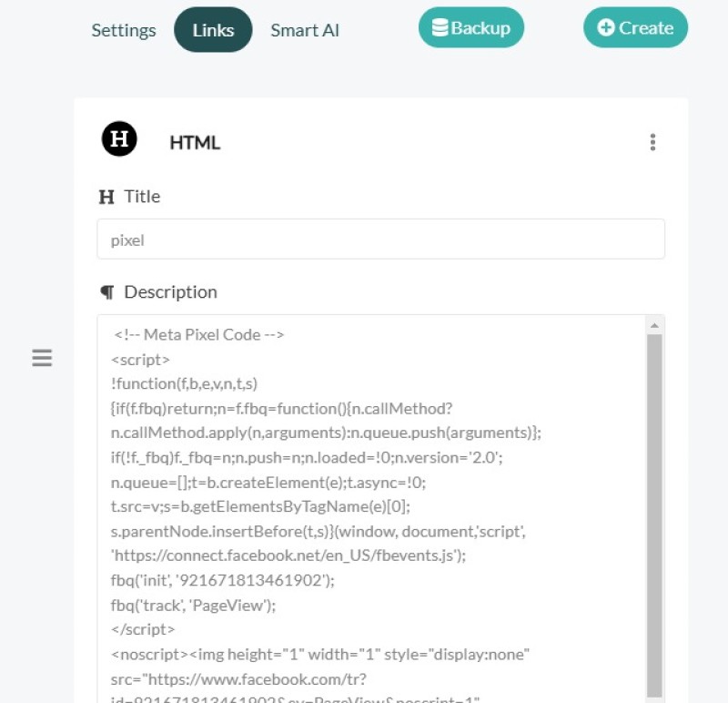Click the closing </script> tag line
Viewport: 728px width, 703px height.
[x=143, y=629]
